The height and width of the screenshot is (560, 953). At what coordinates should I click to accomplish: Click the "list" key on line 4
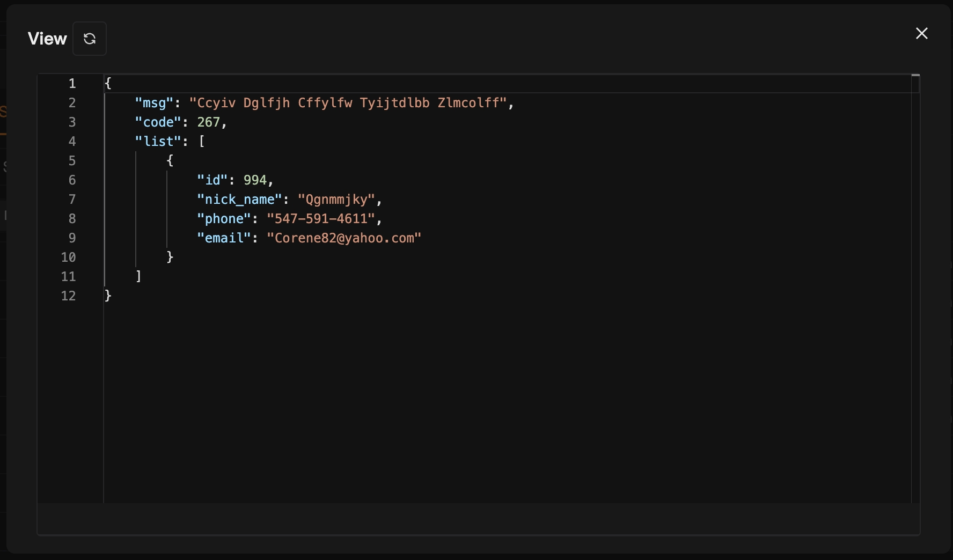pyautogui.click(x=158, y=142)
